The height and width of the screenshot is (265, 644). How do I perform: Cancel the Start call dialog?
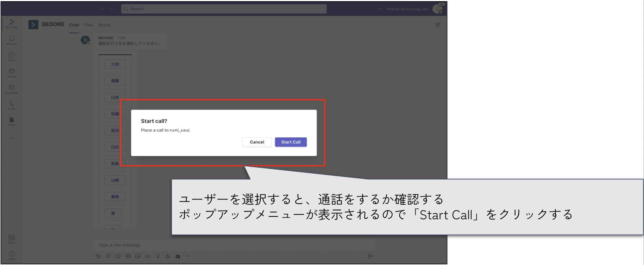click(x=257, y=142)
